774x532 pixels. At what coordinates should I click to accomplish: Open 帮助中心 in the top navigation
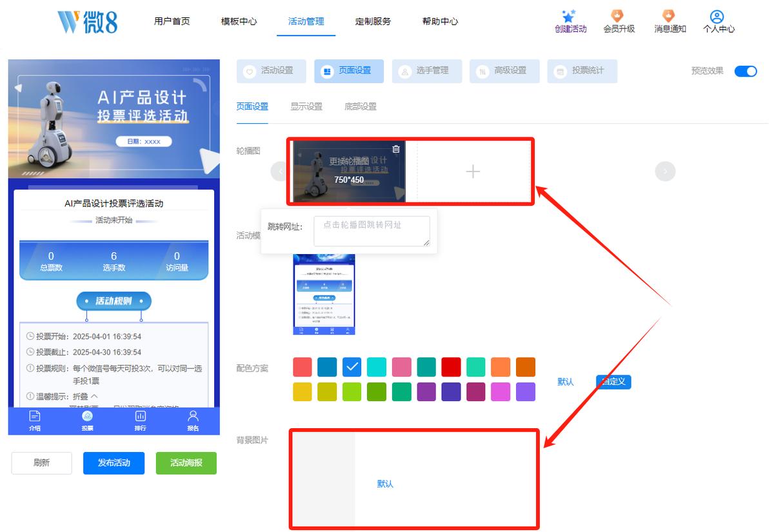(440, 21)
